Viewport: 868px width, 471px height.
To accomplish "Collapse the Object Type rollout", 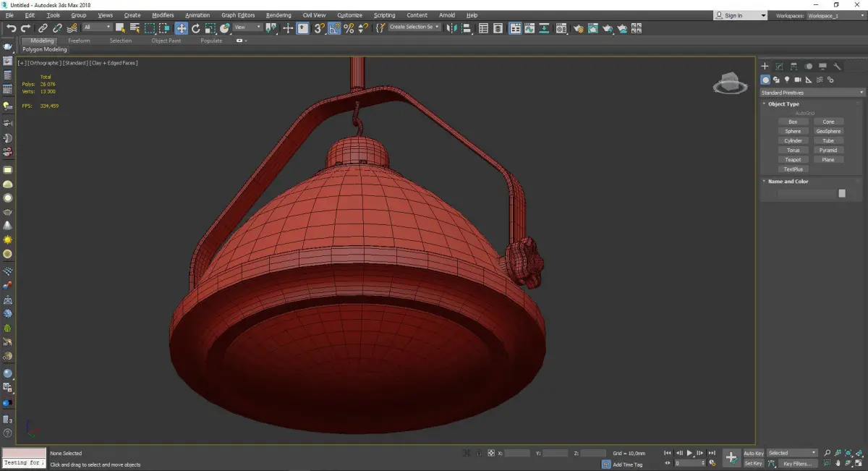I will point(783,104).
